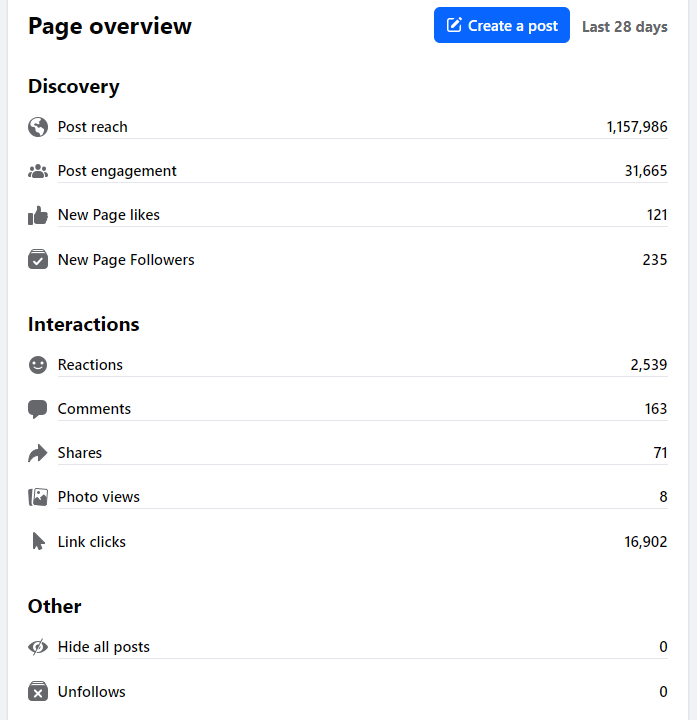Select the New Page Followers label
The height and width of the screenshot is (720, 697).
[x=126, y=260]
